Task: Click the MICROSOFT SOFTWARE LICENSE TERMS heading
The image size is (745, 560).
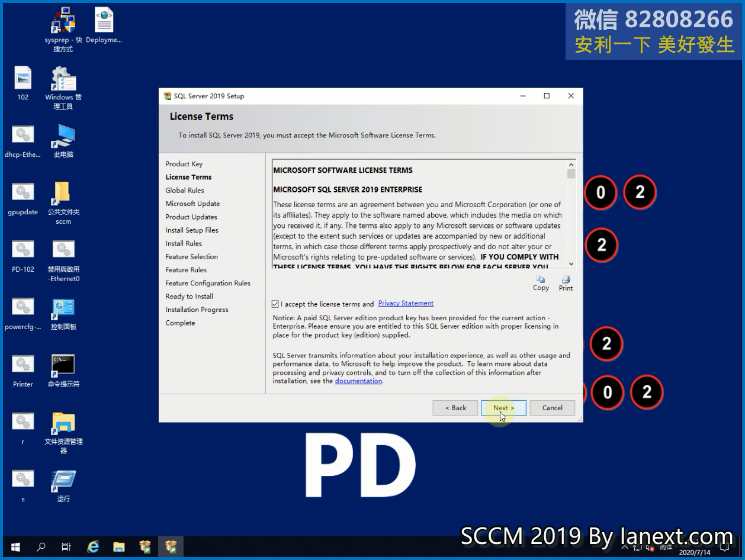Action: point(343,170)
